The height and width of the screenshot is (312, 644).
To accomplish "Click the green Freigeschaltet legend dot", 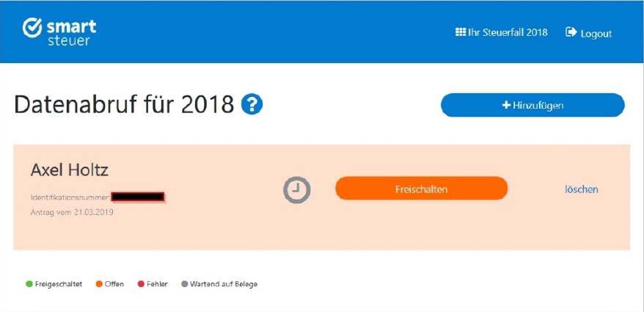I will (29, 284).
